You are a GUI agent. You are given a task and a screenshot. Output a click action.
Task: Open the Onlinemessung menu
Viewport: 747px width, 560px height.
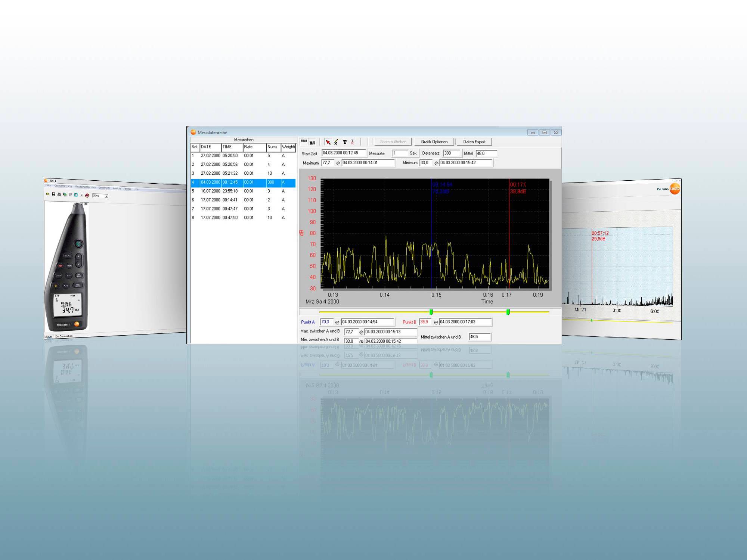tap(63, 186)
